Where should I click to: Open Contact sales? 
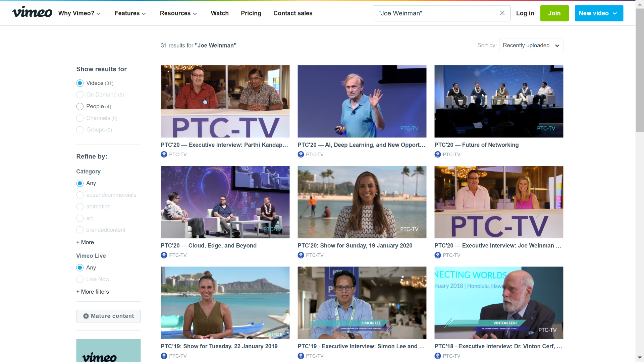click(x=293, y=13)
